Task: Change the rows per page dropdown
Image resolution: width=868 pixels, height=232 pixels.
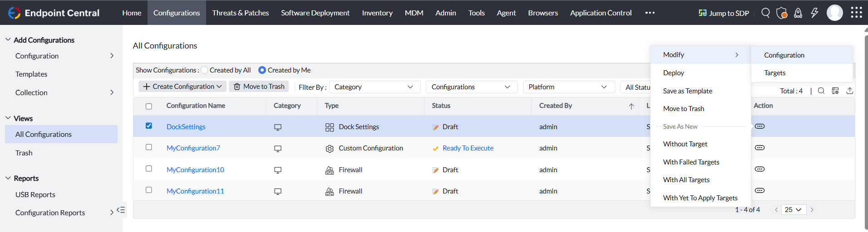Action: 794,210
